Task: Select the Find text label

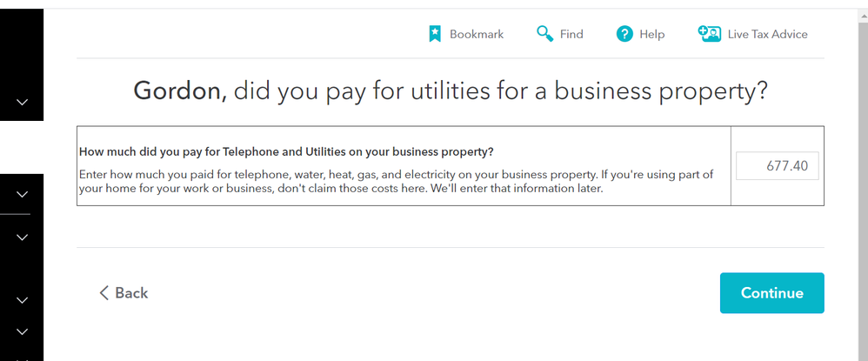Action: [571, 34]
